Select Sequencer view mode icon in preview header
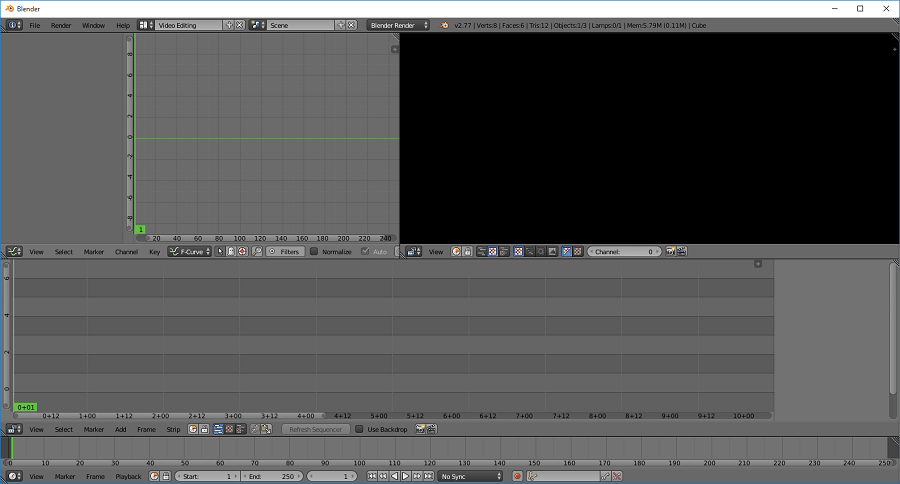Viewport: 900px width, 484px height. point(482,251)
